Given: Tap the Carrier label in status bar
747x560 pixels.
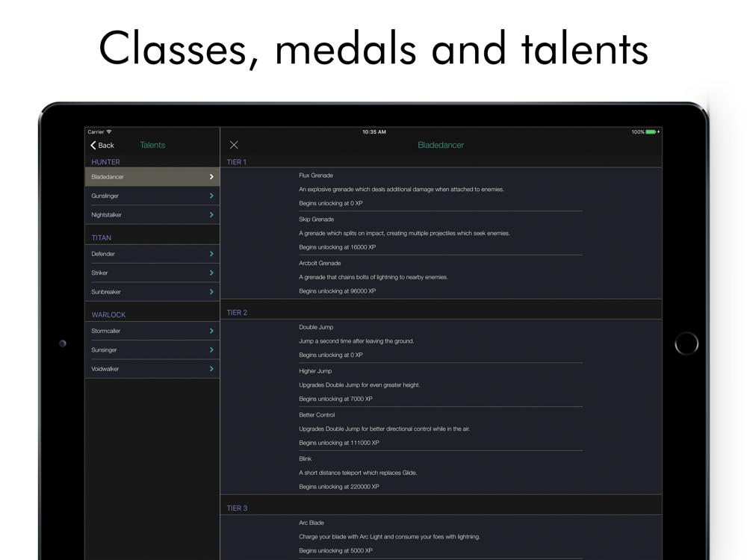Looking at the screenshot, I should (x=96, y=132).
